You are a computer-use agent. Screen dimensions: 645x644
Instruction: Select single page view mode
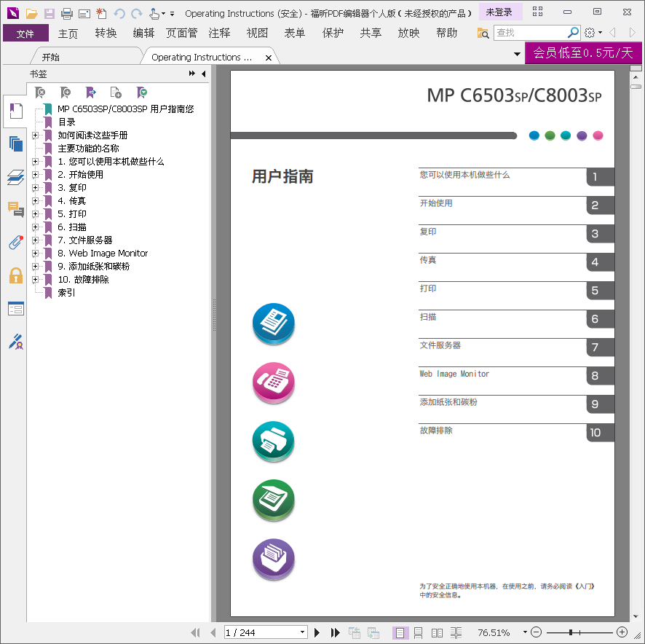click(400, 632)
